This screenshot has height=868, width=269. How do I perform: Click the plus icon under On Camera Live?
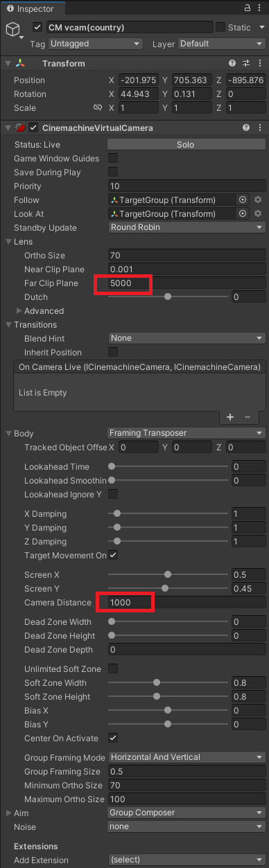231,416
